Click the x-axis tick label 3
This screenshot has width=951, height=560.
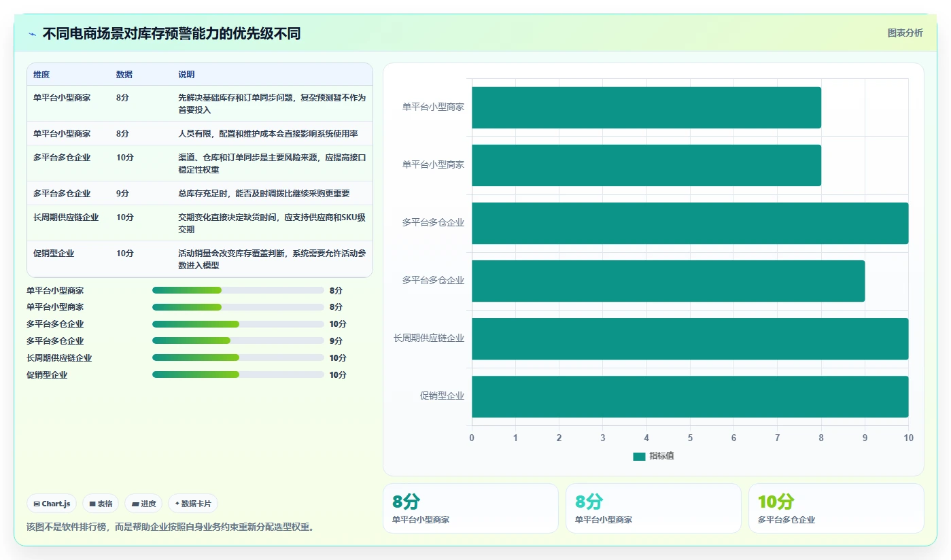click(x=603, y=438)
